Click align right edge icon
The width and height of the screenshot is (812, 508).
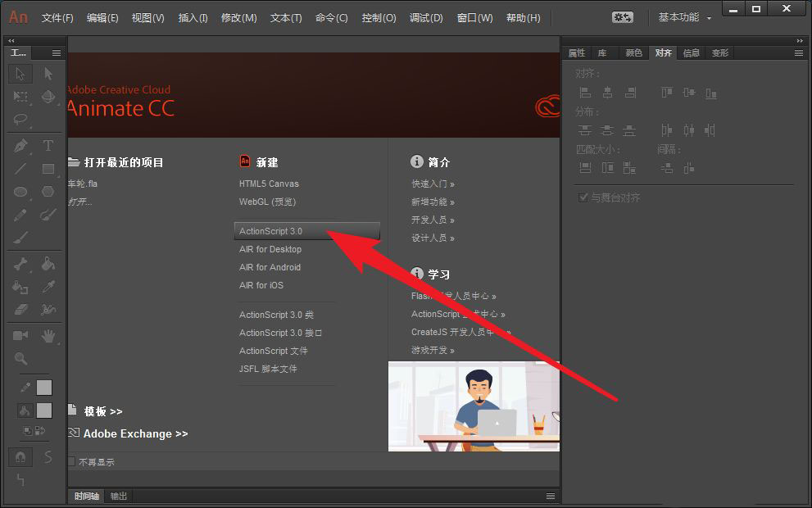[630, 93]
